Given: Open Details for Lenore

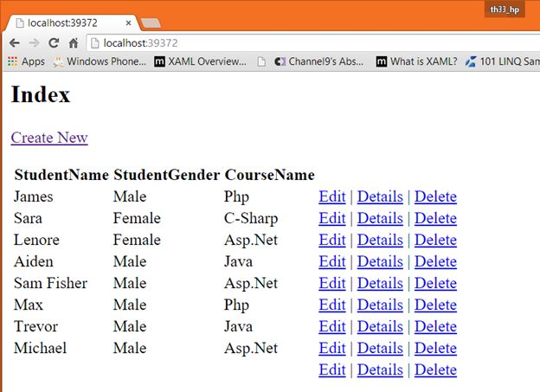Looking at the screenshot, I should pyautogui.click(x=380, y=240).
